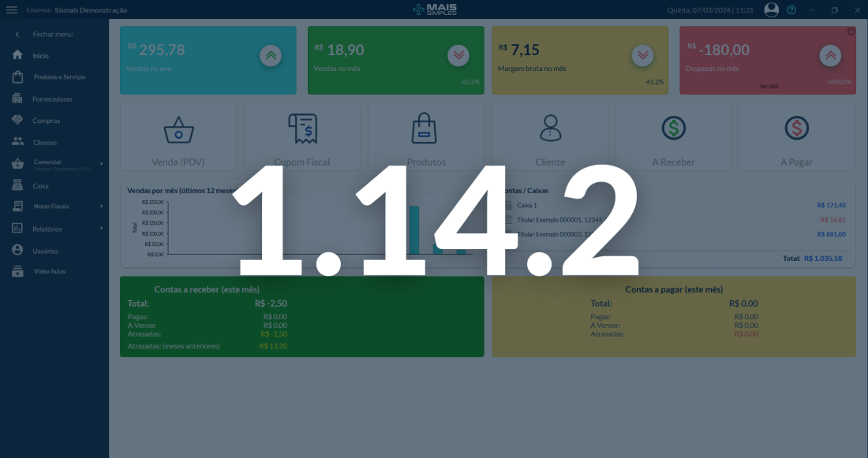Screen dimensions: 868x458
Task: Click the up-arrow button on Vendas no ano card
Action: (271, 55)
